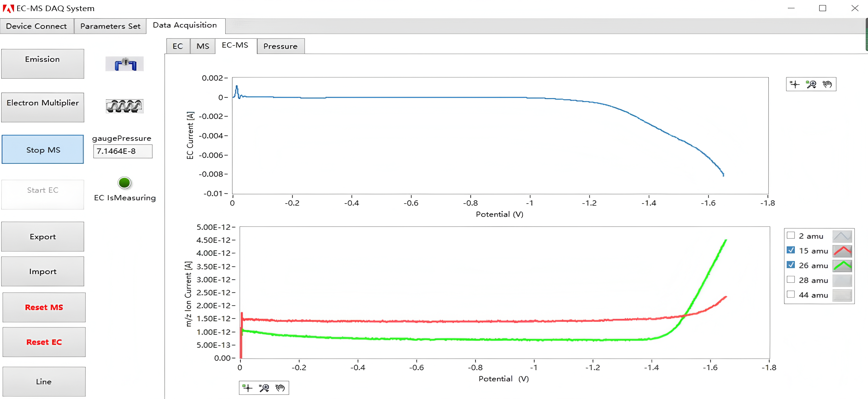Open 26 amu green plot style swatch
This screenshot has width=868, height=399.
point(842,265)
